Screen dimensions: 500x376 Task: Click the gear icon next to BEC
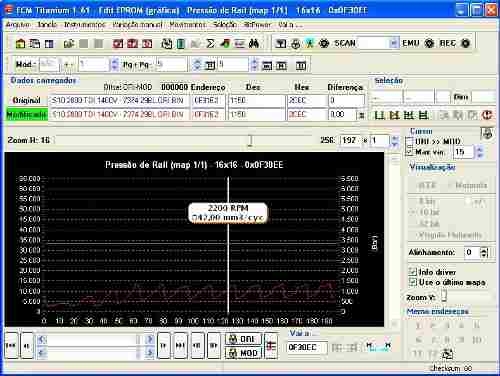coord(465,43)
